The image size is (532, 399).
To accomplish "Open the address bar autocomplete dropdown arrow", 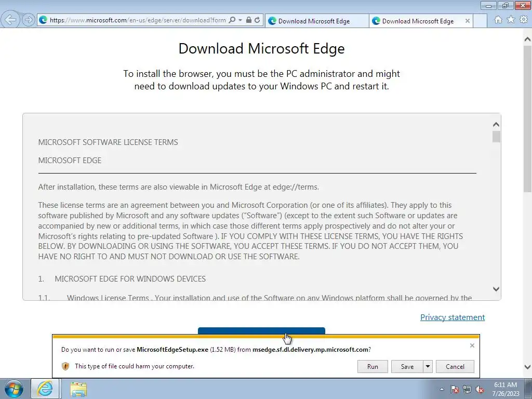I will tap(240, 20).
